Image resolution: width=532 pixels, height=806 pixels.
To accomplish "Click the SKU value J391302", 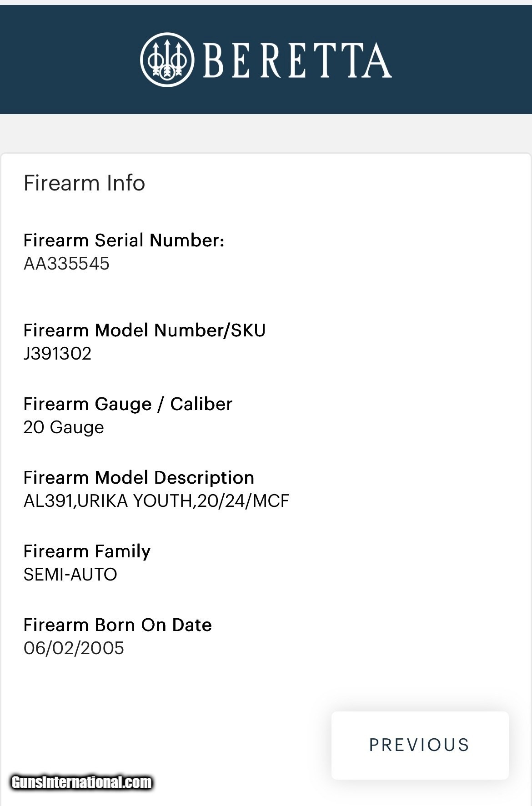I will [x=57, y=354].
